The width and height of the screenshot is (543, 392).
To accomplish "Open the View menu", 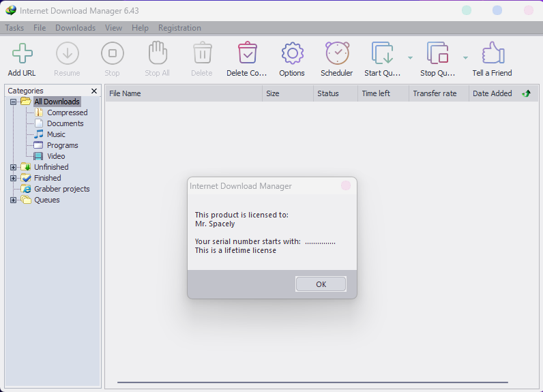I will (x=114, y=28).
